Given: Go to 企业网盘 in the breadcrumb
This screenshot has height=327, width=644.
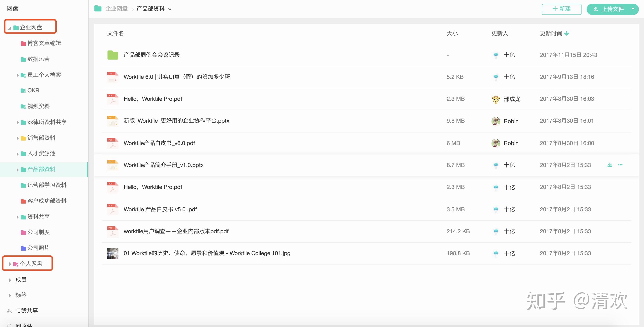Looking at the screenshot, I should (x=117, y=9).
